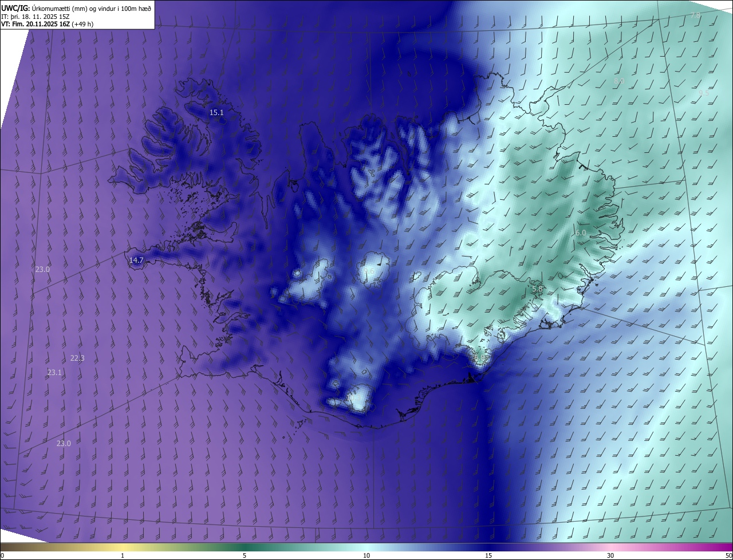Click the colorbar tick label 1
733x560 pixels.
[123, 555]
